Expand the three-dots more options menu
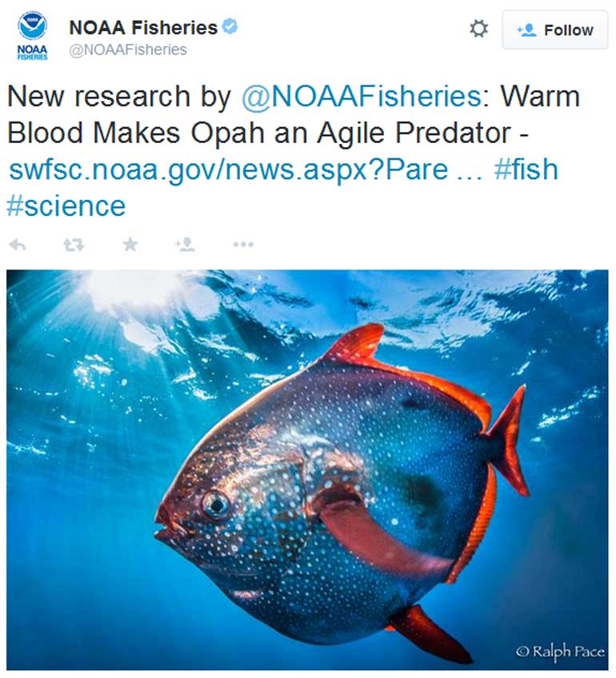Screen dimensions: 616x678 pyautogui.click(x=243, y=245)
